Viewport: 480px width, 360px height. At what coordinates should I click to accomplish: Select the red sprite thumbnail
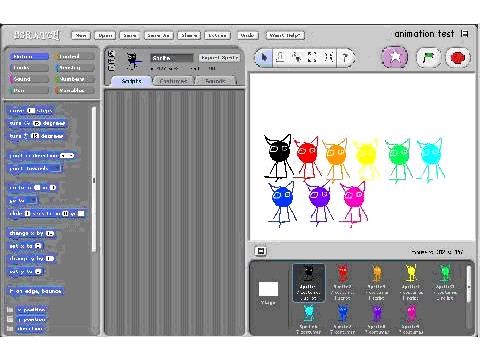point(343,283)
